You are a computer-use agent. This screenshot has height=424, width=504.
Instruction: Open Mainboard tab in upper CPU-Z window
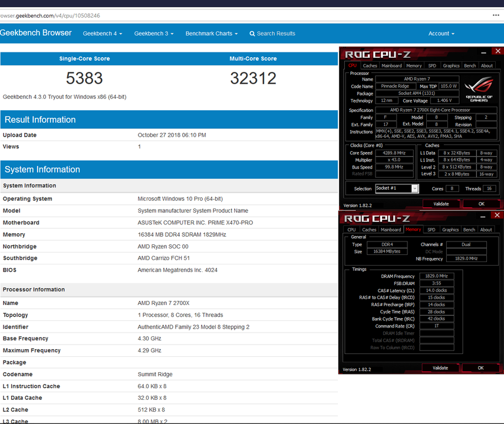[391, 65]
